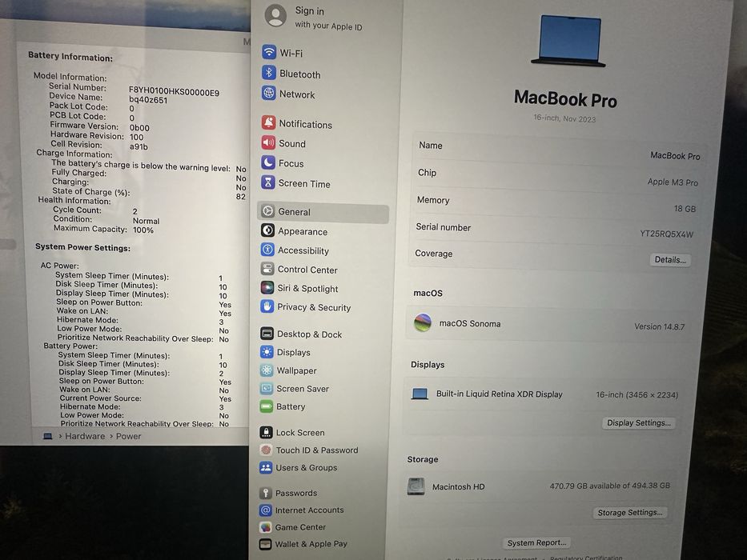Open Game Center icon
This screenshot has height=560, width=747.
(x=265, y=527)
